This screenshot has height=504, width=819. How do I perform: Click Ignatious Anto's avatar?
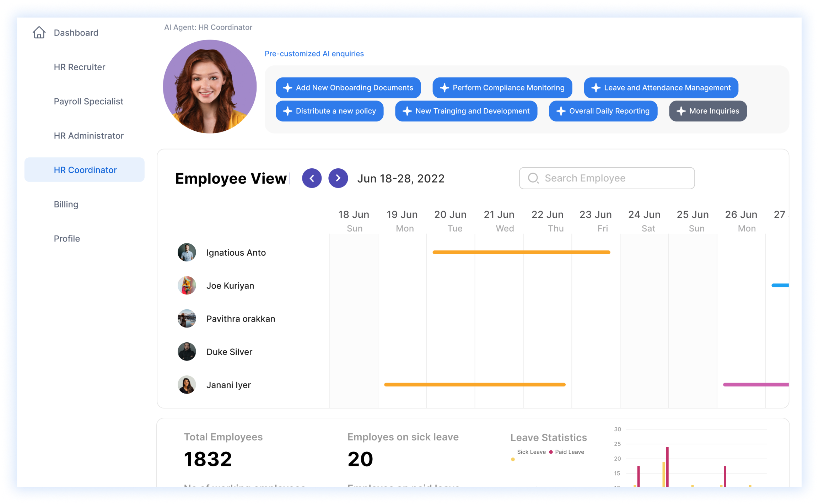tap(187, 253)
